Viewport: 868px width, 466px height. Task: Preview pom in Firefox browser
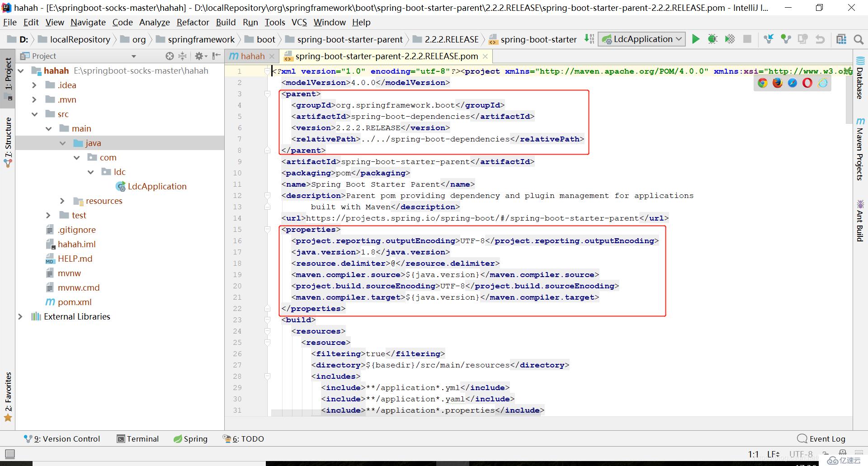pos(778,83)
